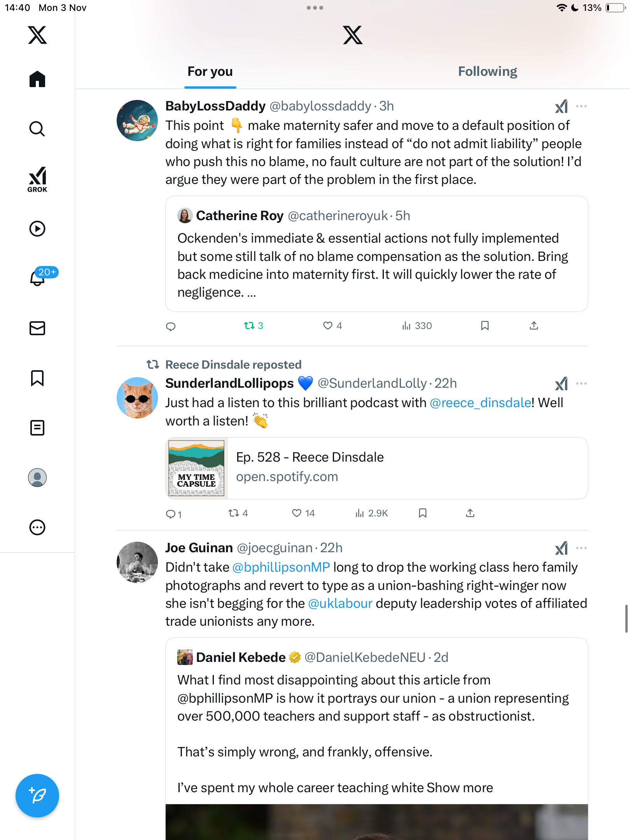Open the video tab play icon
Image resolution: width=630 pixels, height=840 pixels.
tap(37, 229)
